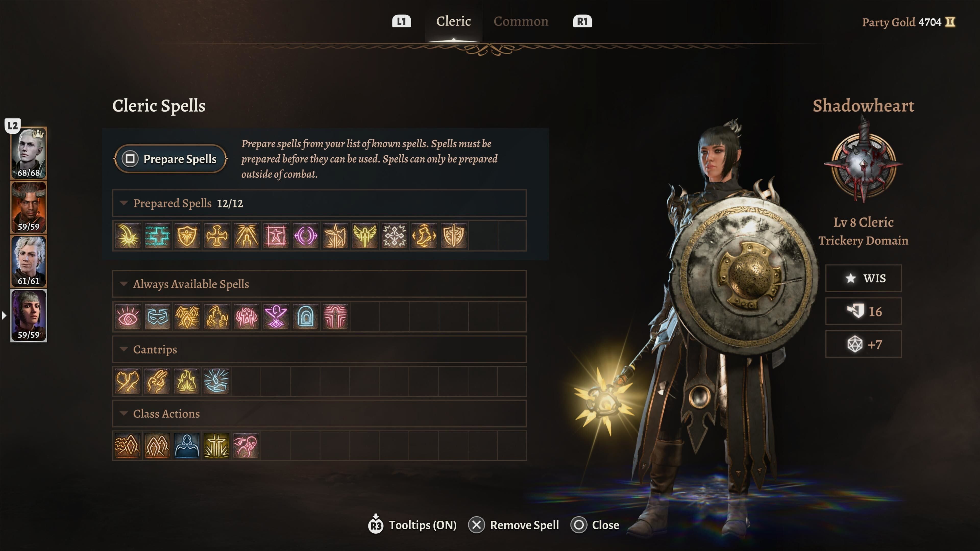The image size is (980, 551).
Task: Choose the white snowflake prepared spell
Action: pos(394,236)
